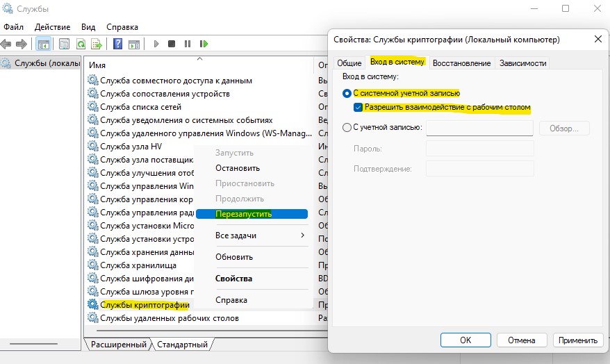Viewport: 610px width, 364px height.
Task: Click the OK button
Action: pyautogui.click(x=465, y=340)
